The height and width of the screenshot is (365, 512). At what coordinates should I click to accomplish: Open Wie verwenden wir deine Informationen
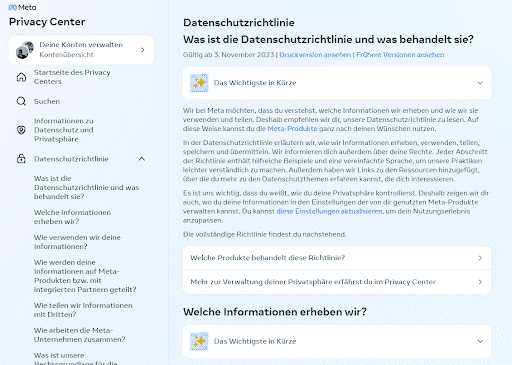(x=77, y=242)
